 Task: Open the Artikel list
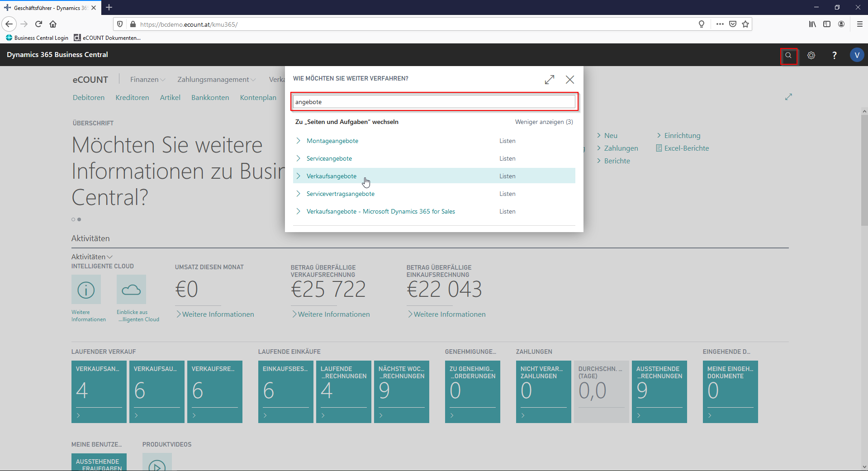[170, 98]
